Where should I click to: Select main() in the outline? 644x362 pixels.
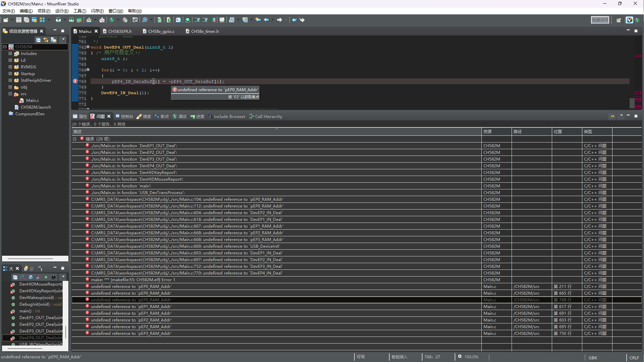(30, 311)
